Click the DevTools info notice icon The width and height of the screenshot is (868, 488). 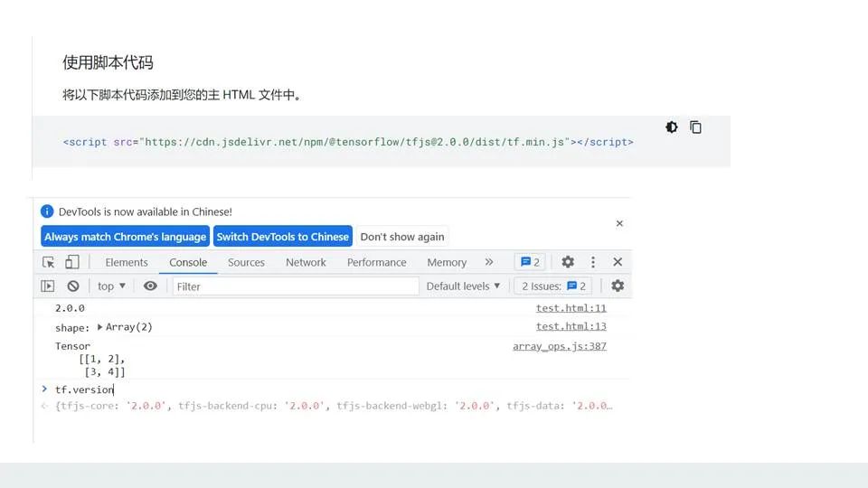tap(47, 211)
